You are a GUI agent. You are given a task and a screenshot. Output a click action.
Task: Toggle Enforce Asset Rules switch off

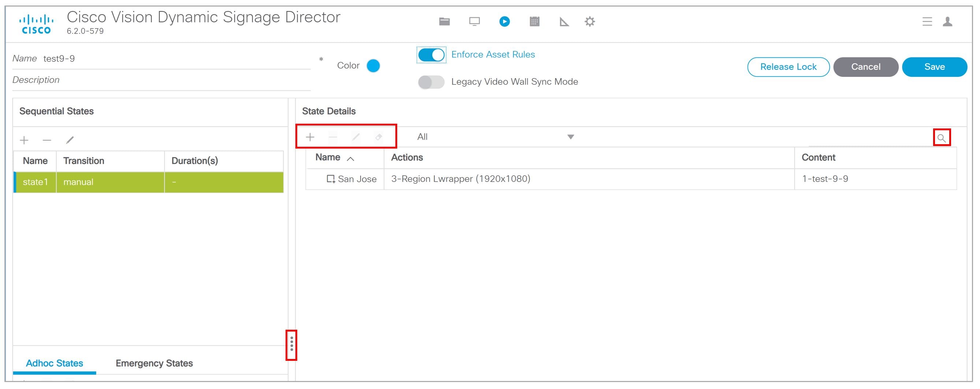click(431, 55)
